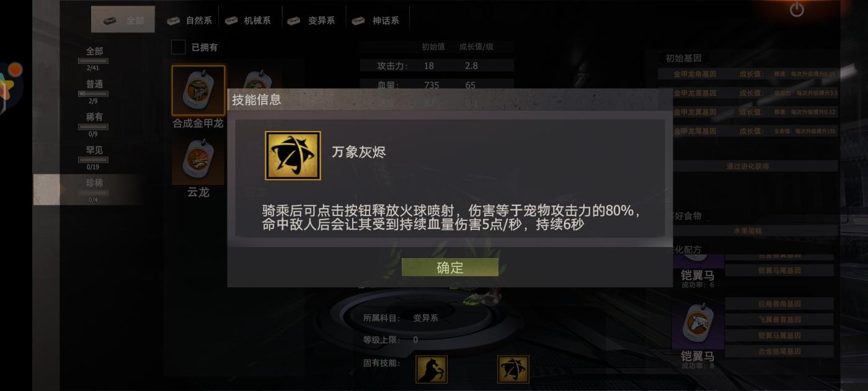This screenshot has width=868, height=391.
Task: Select the horse skill icon under 固有技能
Action: (x=432, y=369)
